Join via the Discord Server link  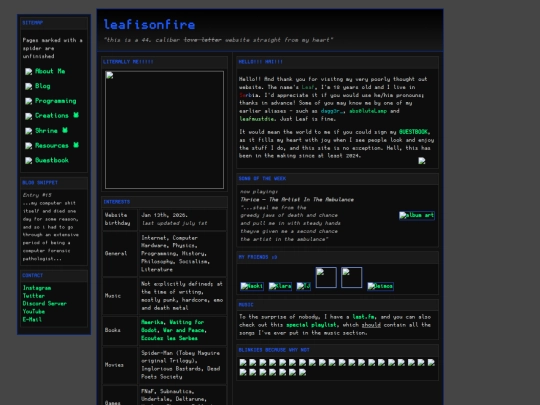pyautogui.click(x=45, y=304)
